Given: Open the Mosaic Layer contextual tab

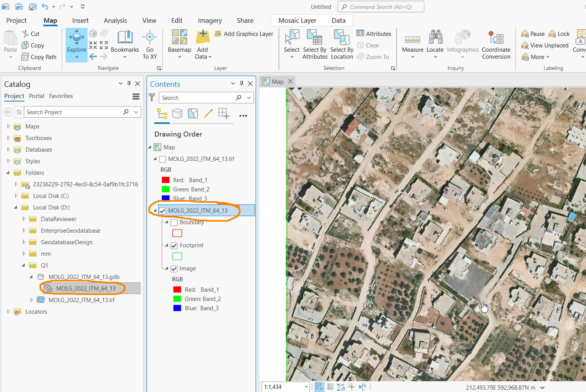Looking at the screenshot, I should click(298, 20).
